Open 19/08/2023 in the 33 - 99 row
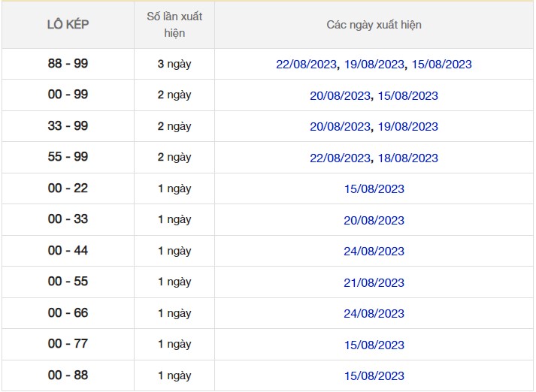Viewport: 536px width, 392px height. tap(408, 127)
